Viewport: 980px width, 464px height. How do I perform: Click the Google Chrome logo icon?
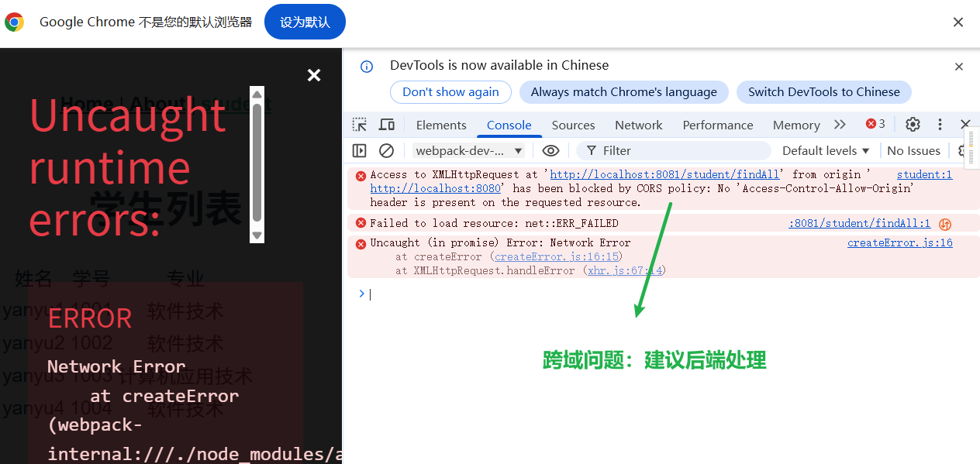(x=14, y=22)
